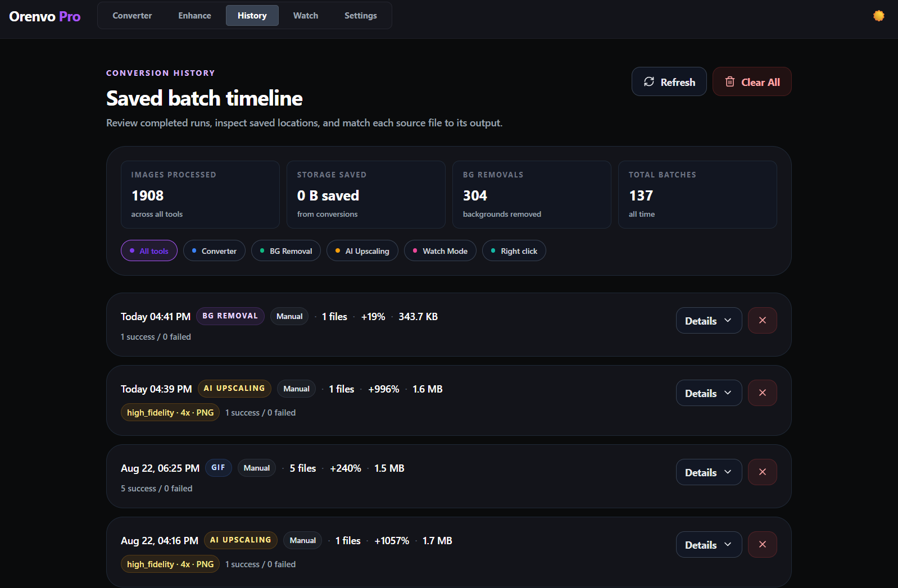Expand Details for Today 04:41 PM batch
The width and height of the screenshot is (898, 588).
(709, 320)
